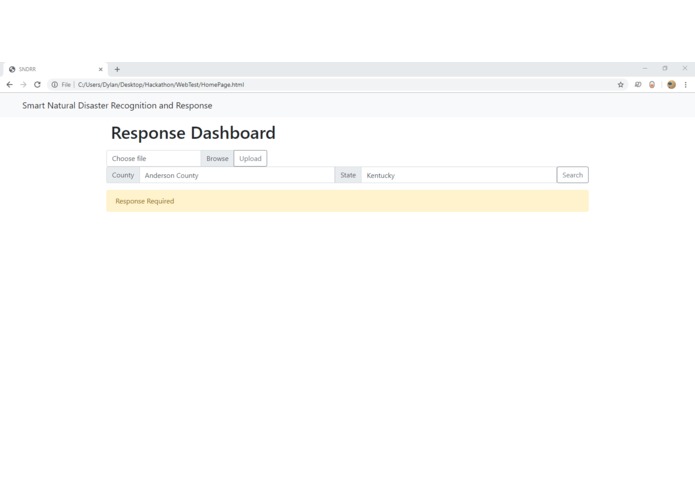The height and width of the screenshot is (494, 695).
Task: Minimize the browser window
Action: (645, 68)
